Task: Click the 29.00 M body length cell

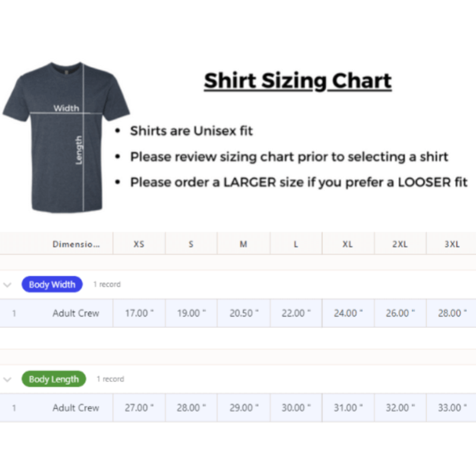Action: [x=243, y=408]
